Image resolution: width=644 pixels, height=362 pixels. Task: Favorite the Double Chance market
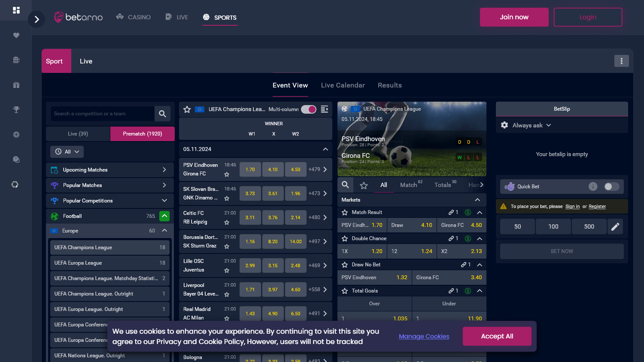coord(344,238)
